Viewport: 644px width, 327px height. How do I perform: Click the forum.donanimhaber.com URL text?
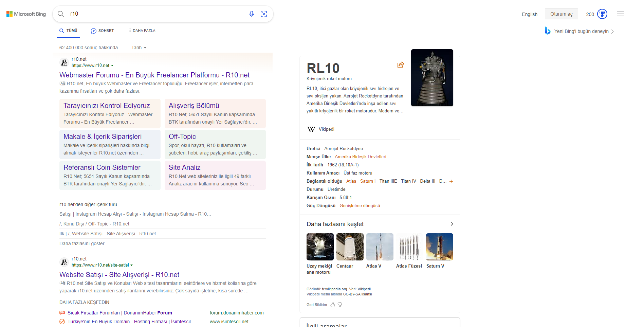click(x=237, y=313)
